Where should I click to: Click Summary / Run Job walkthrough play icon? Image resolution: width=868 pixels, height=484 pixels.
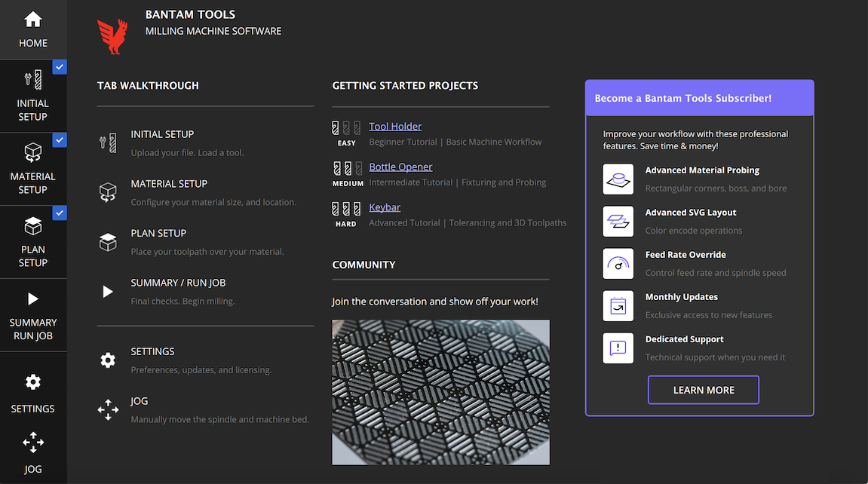[x=108, y=292]
